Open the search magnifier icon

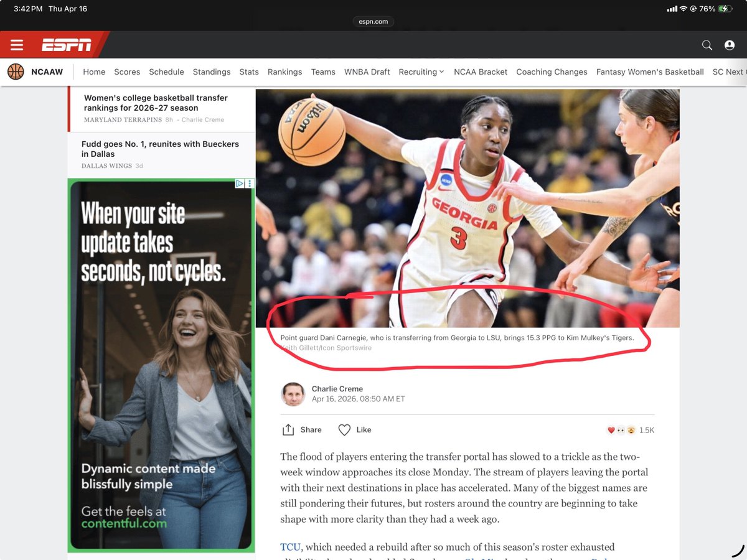tap(707, 45)
